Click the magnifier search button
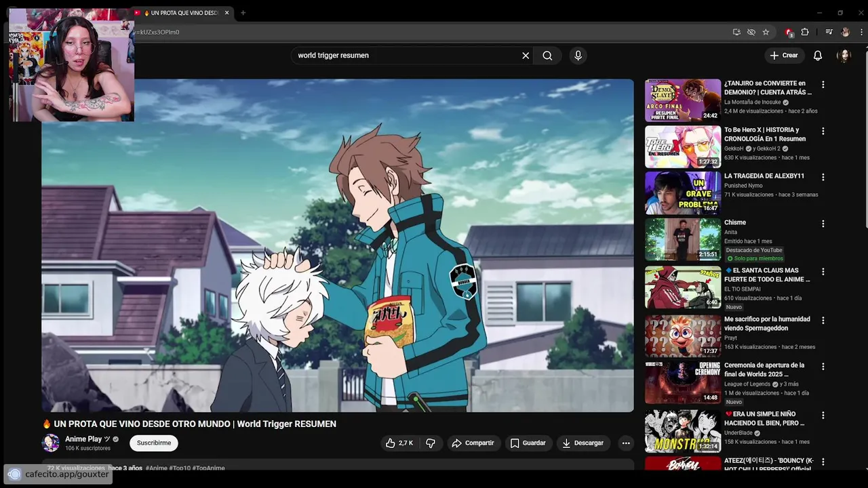Image resolution: width=868 pixels, height=488 pixels. pyautogui.click(x=547, y=56)
